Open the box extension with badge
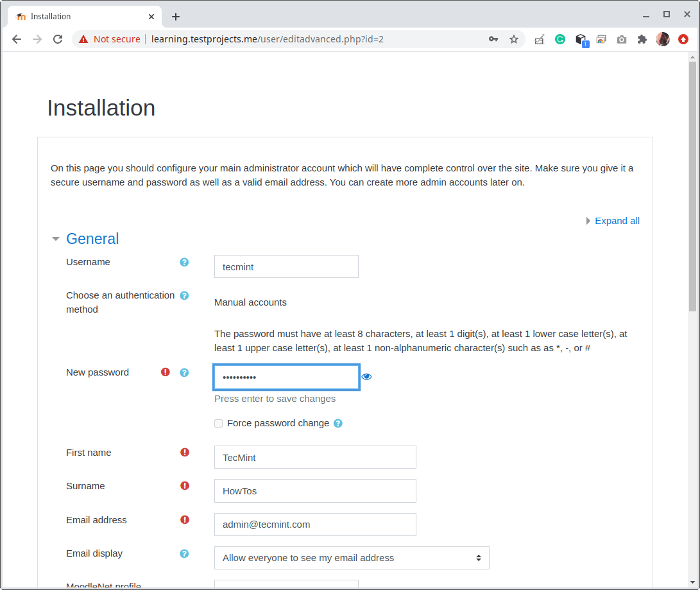This screenshot has width=700, height=590. point(581,40)
